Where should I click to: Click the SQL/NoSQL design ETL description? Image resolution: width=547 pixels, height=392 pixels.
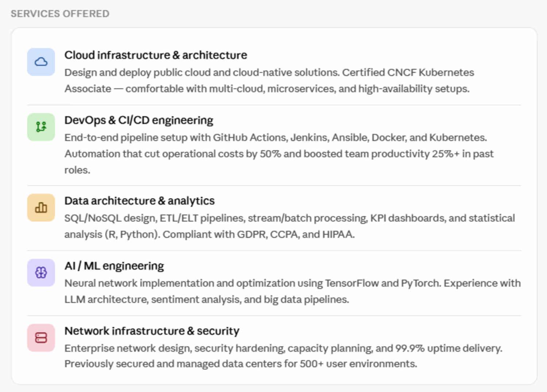point(290,226)
